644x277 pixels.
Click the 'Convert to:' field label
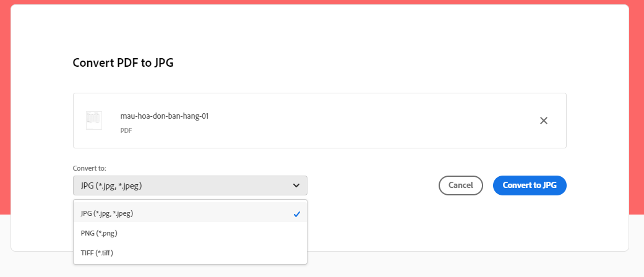pyautogui.click(x=90, y=168)
